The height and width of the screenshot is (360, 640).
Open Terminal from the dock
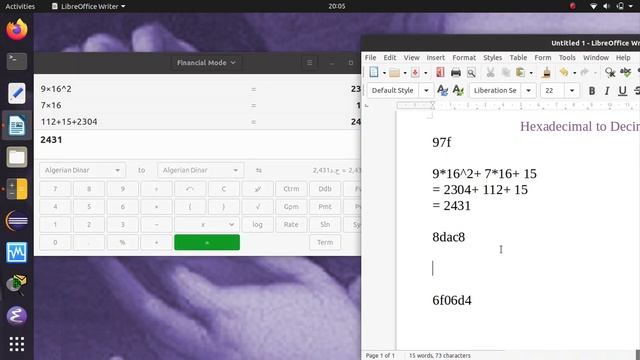pyautogui.click(x=17, y=61)
